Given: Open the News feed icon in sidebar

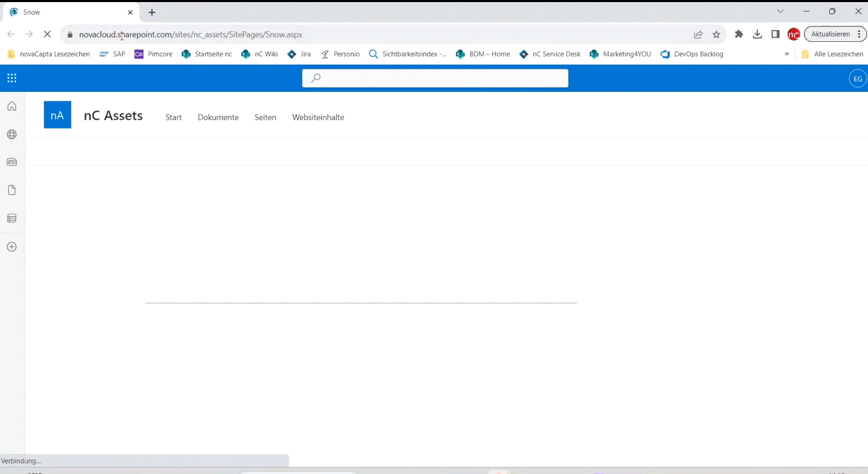Looking at the screenshot, I should point(11,162).
